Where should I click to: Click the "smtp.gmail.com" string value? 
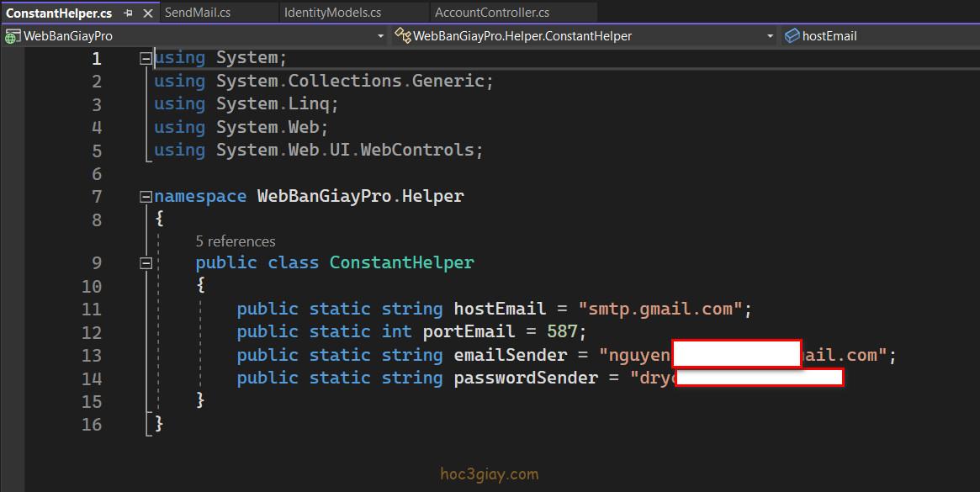(660, 309)
